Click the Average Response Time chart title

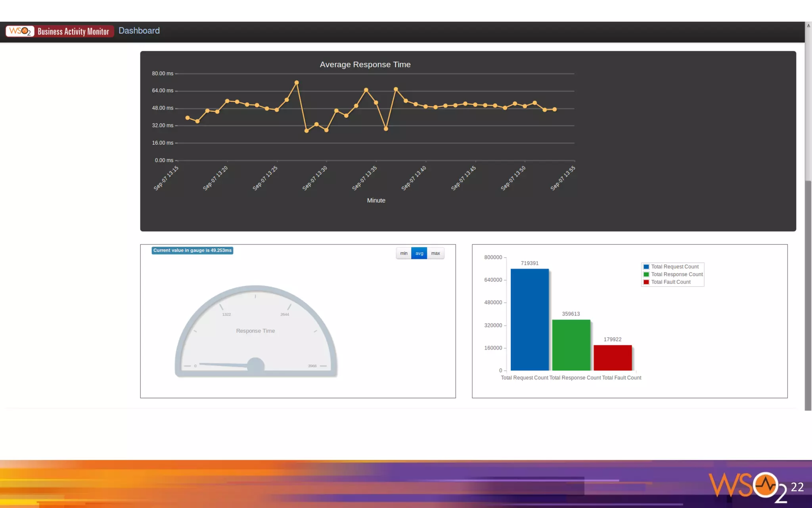pos(365,64)
